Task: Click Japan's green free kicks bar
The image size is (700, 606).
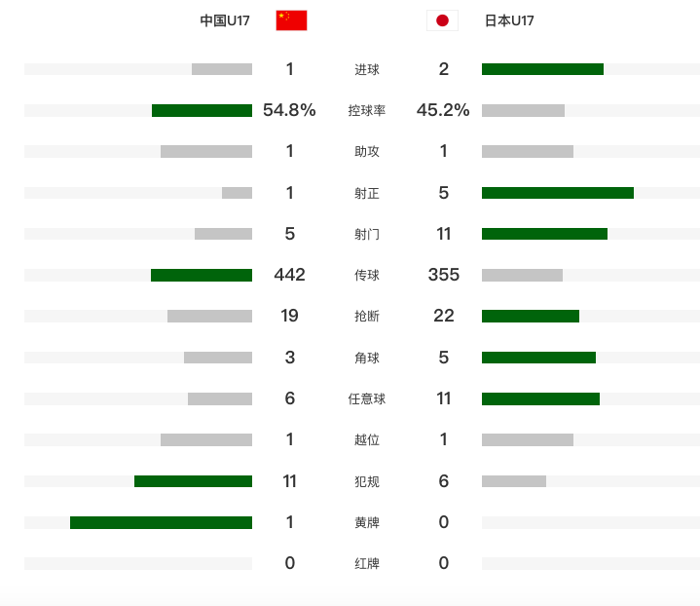Action: pyautogui.click(x=540, y=398)
